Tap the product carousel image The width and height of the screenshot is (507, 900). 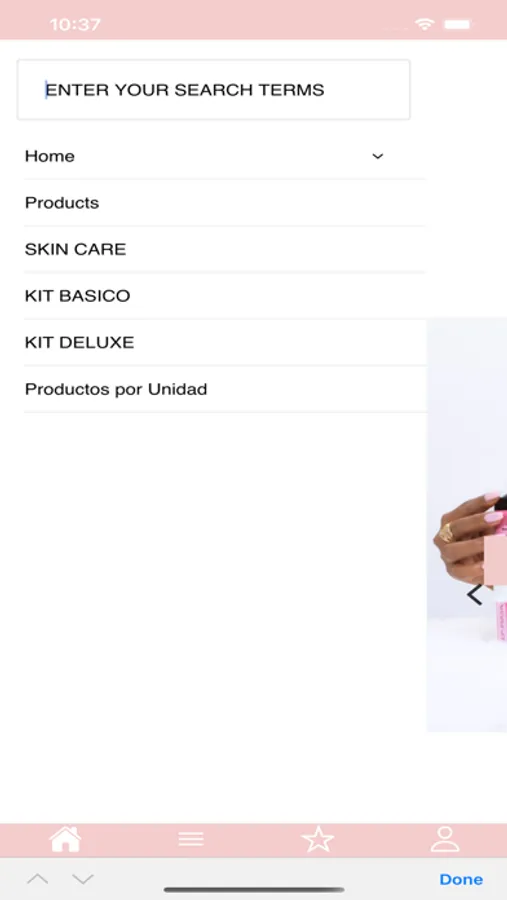coord(467,525)
